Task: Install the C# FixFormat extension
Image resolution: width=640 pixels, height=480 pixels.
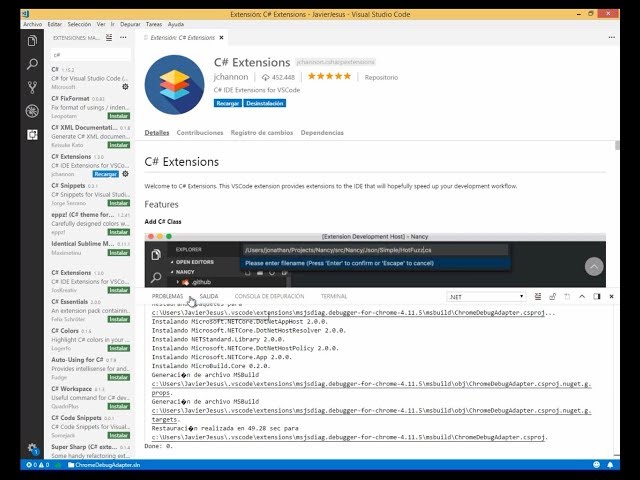Action: pos(119,116)
